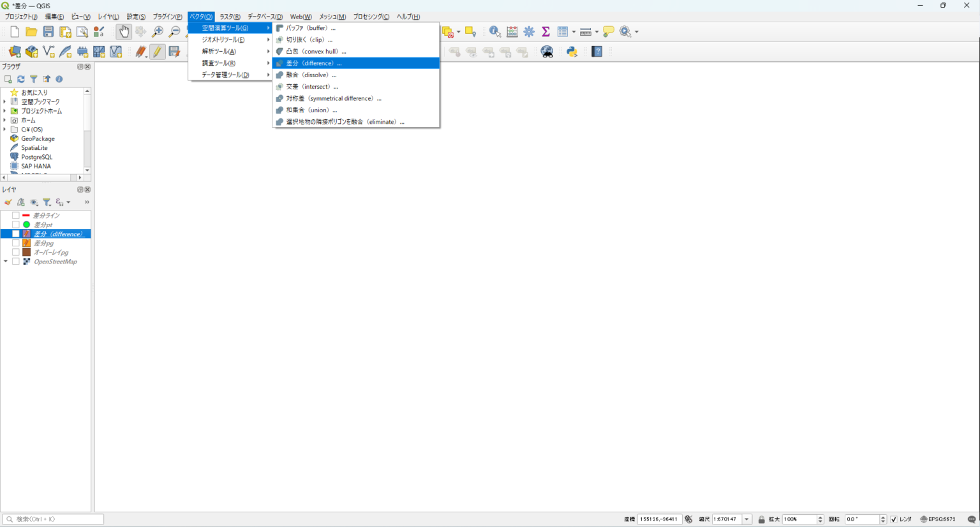Open the 差分pg layer orange symbol swatch
The image size is (980, 527).
pyautogui.click(x=27, y=243)
